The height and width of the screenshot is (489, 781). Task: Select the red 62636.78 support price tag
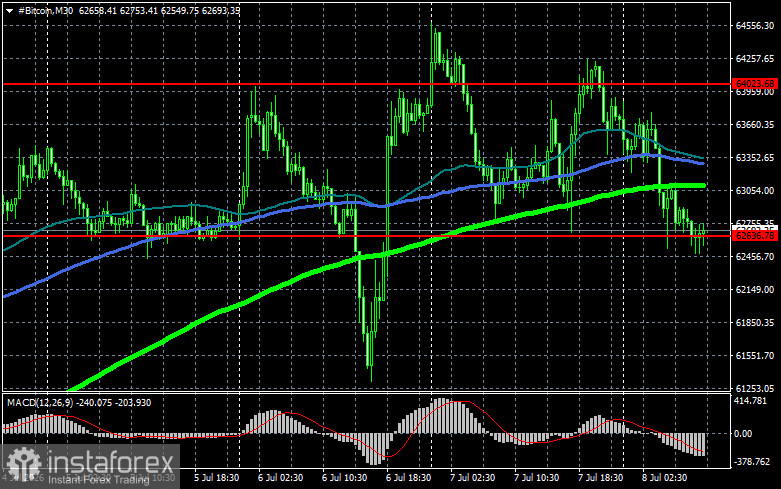point(755,236)
